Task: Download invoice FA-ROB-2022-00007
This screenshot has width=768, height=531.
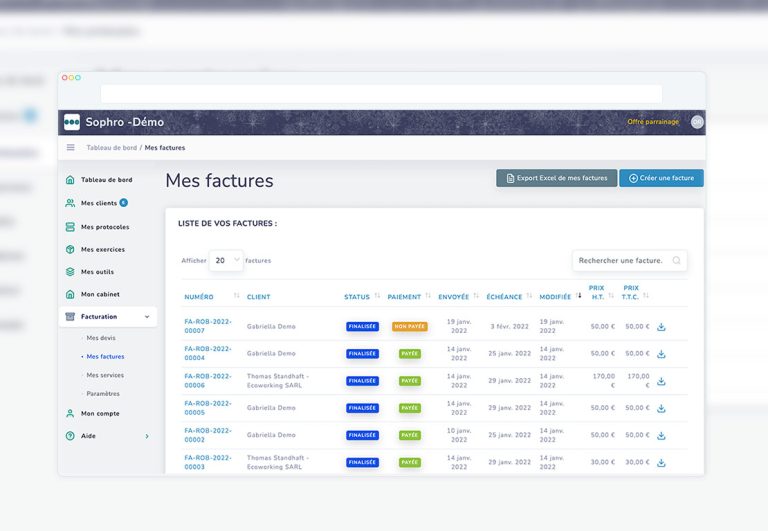Action: click(x=661, y=327)
